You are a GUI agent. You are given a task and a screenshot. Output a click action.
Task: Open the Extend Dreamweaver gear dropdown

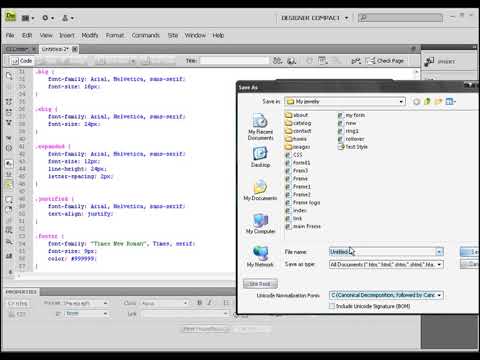48,18
